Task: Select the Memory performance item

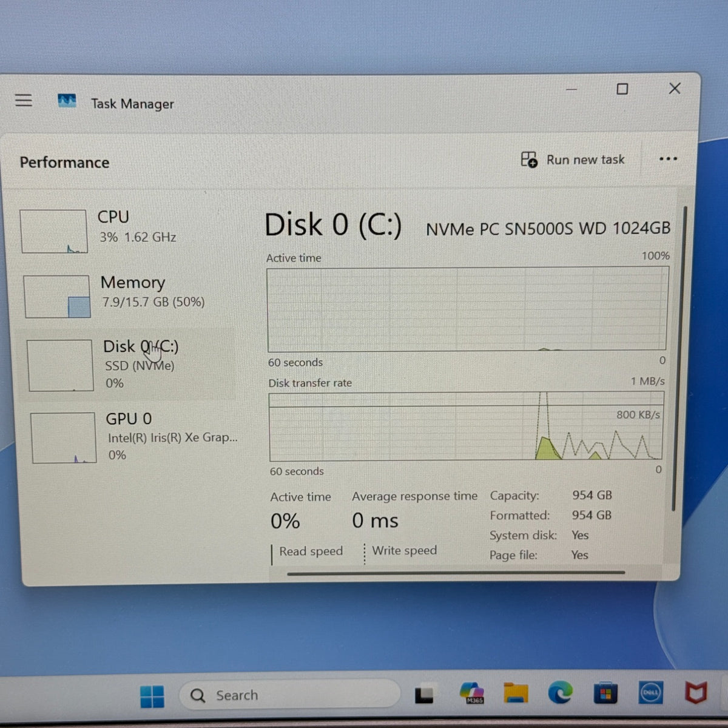Action: [x=127, y=295]
